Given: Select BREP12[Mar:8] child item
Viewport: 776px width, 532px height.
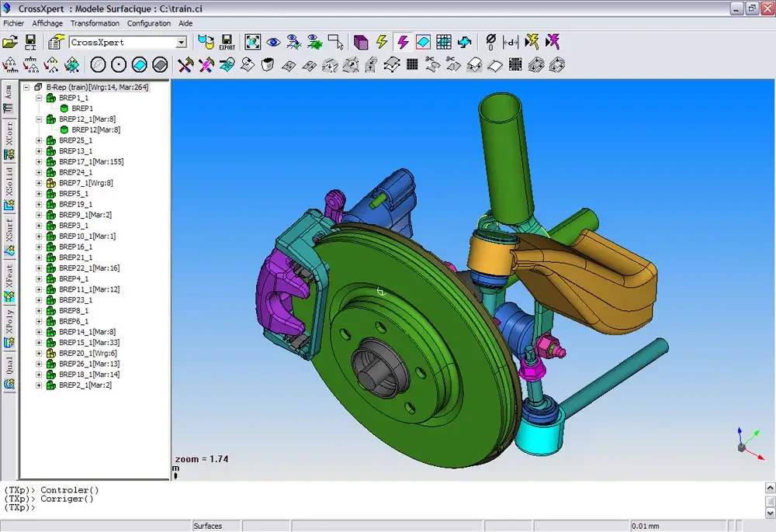Looking at the screenshot, I should (x=96, y=130).
